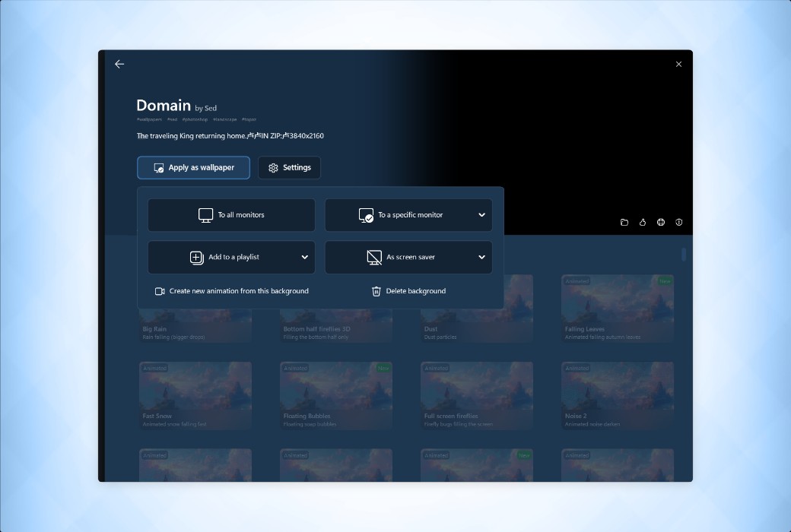
Task: Go back using the left arrow icon
Action: tap(119, 64)
